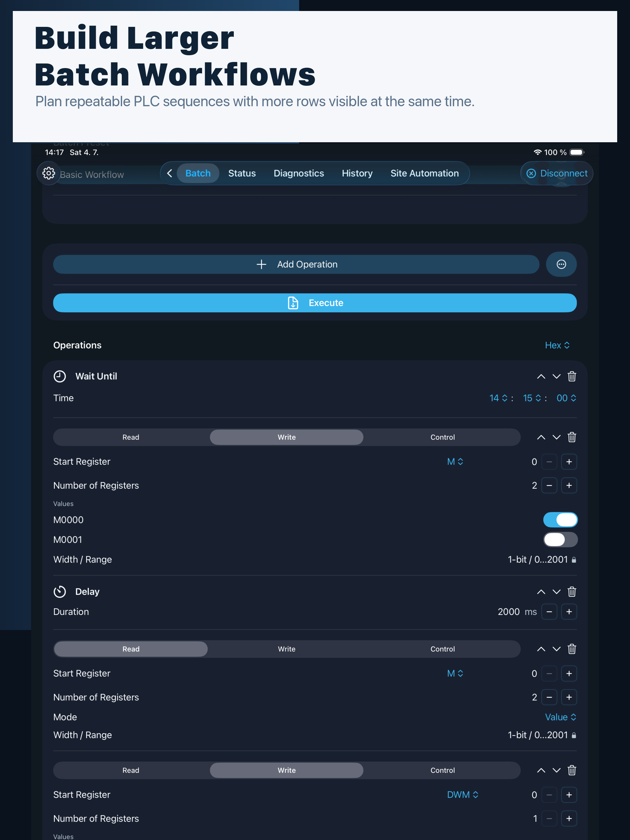Move the Read operation up
Image resolution: width=630 pixels, height=840 pixels.
point(541,649)
